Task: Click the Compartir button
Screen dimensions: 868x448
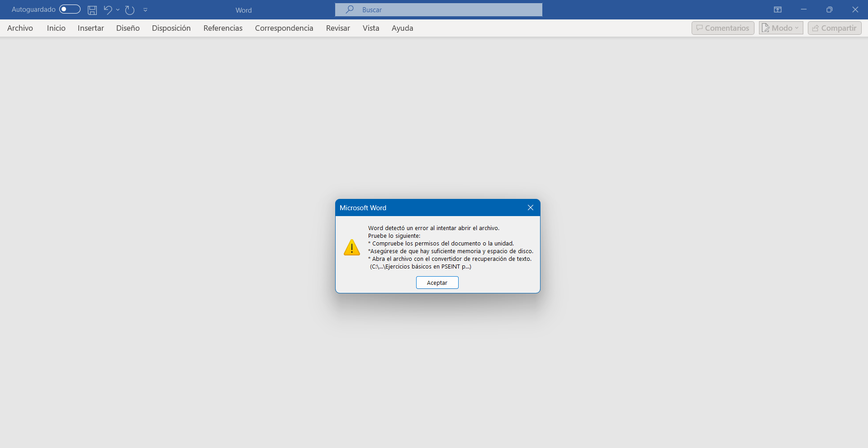Action: point(835,28)
